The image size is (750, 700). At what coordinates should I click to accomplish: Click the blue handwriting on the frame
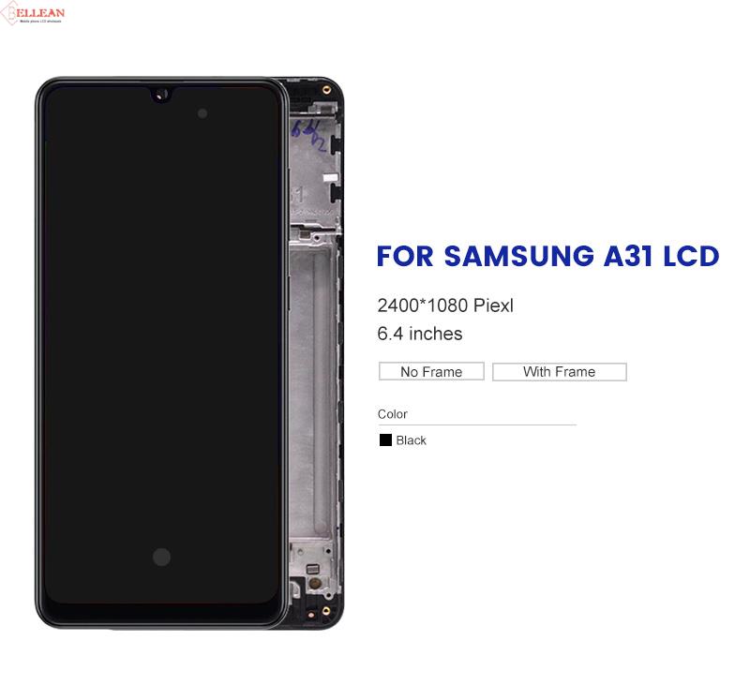point(308,135)
